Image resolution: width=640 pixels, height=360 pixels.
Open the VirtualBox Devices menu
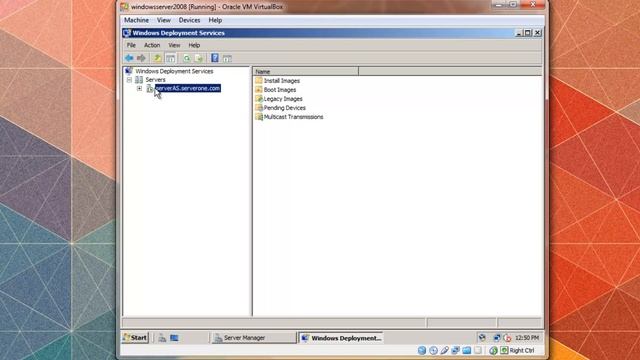pos(189,20)
